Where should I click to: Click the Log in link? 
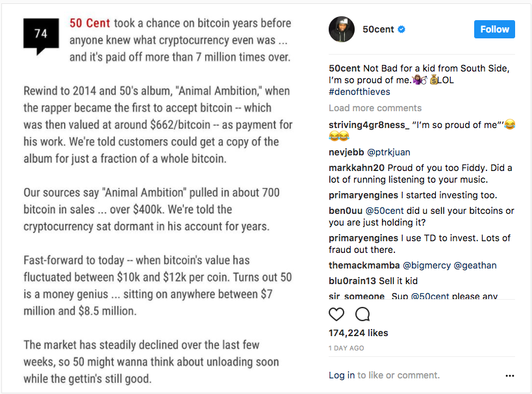(342, 375)
